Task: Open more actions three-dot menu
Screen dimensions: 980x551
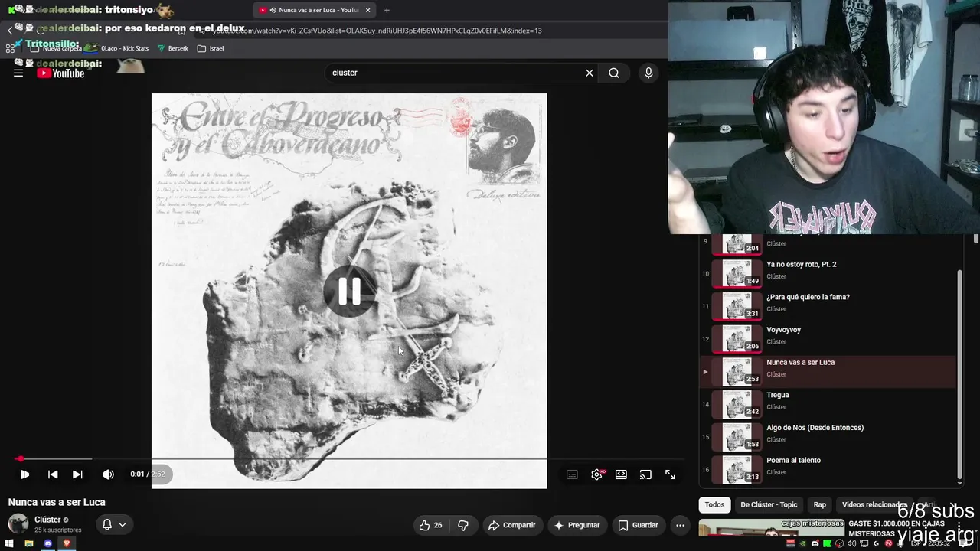Action: (680, 525)
